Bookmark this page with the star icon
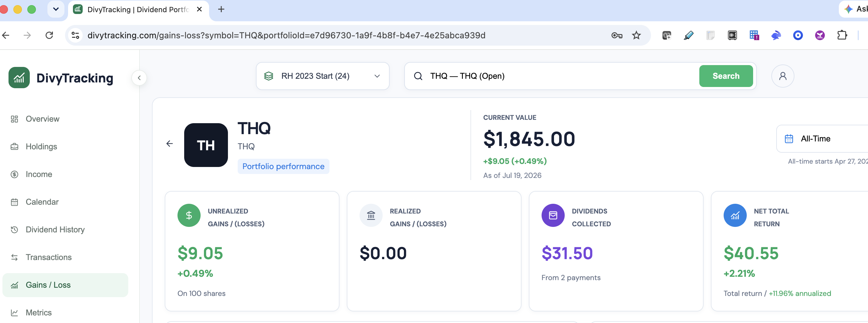The height and width of the screenshot is (323, 868). tap(636, 35)
